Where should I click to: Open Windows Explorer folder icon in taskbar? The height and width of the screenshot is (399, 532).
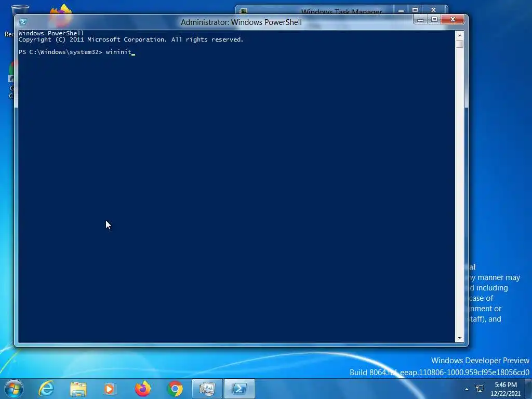click(78, 389)
